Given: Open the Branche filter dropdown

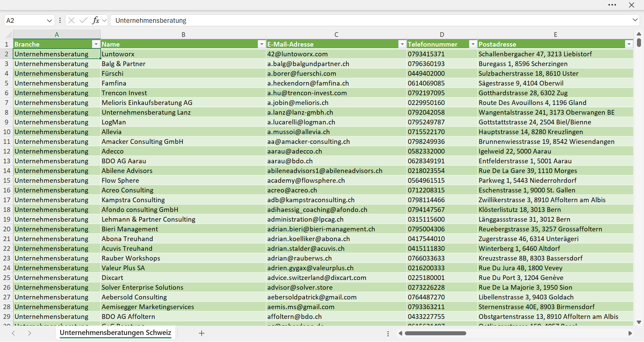Looking at the screenshot, I should [96, 44].
